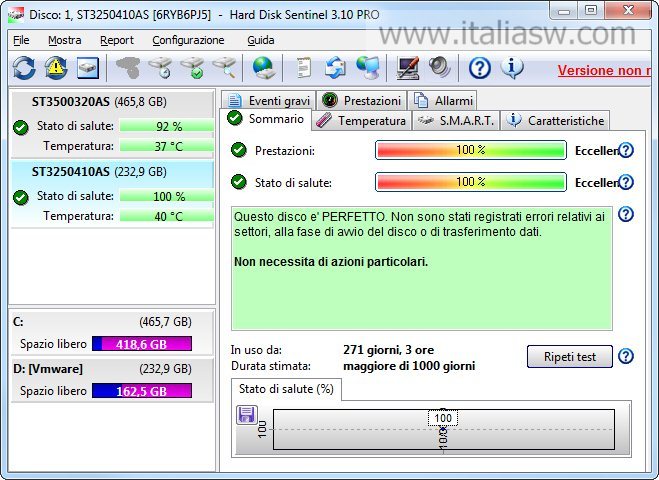
Task: Open the Guida menu
Action: point(261,40)
